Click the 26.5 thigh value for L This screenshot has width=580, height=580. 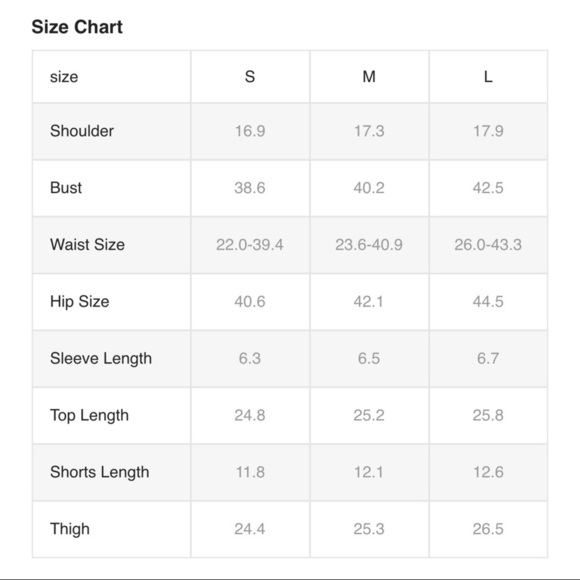click(x=488, y=529)
